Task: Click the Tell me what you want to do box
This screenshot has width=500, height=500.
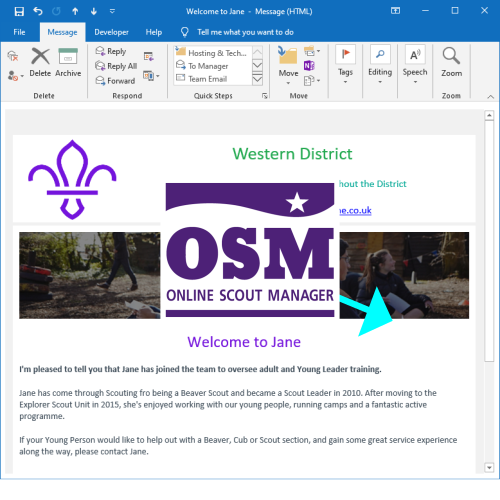Action: 245,32
